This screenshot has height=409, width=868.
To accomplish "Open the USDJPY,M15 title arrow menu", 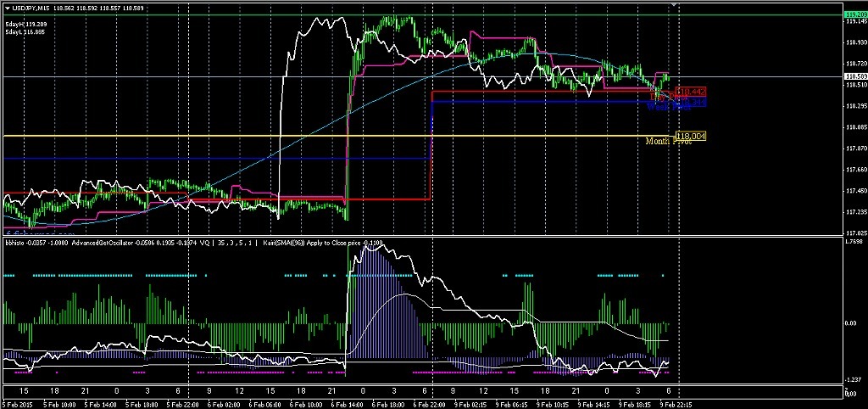I will [x=7, y=8].
